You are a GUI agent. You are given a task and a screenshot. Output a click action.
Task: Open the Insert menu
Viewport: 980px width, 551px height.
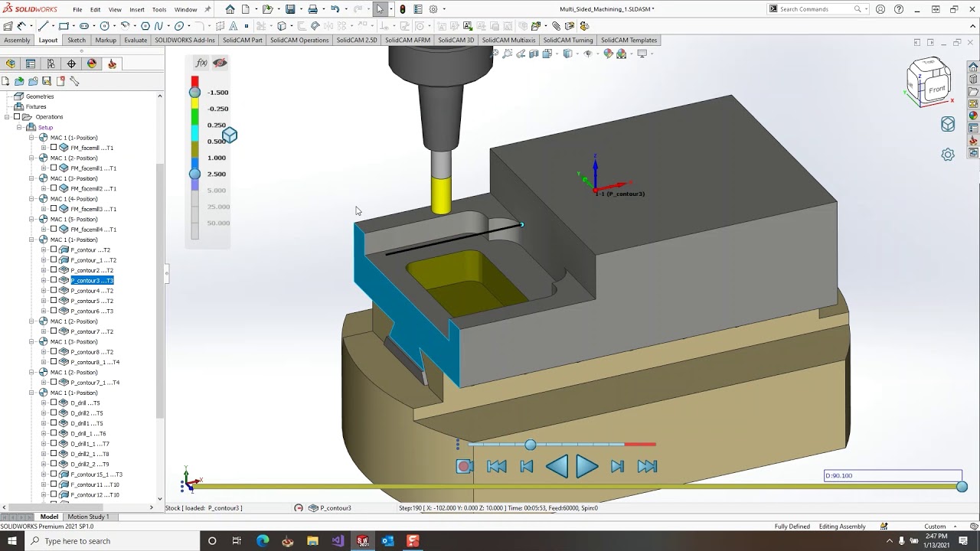tap(137, 9)
